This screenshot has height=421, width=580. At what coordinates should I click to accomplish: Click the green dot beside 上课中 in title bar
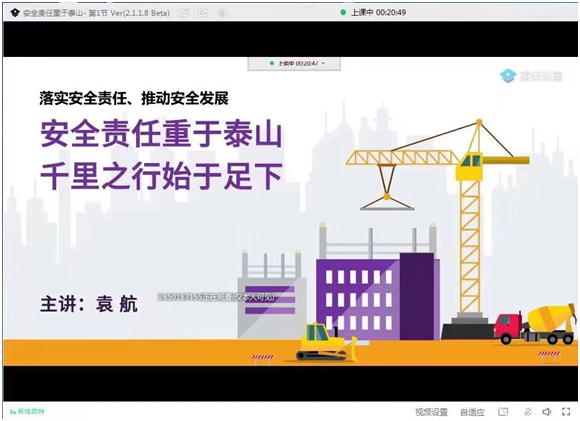point(343,13)
